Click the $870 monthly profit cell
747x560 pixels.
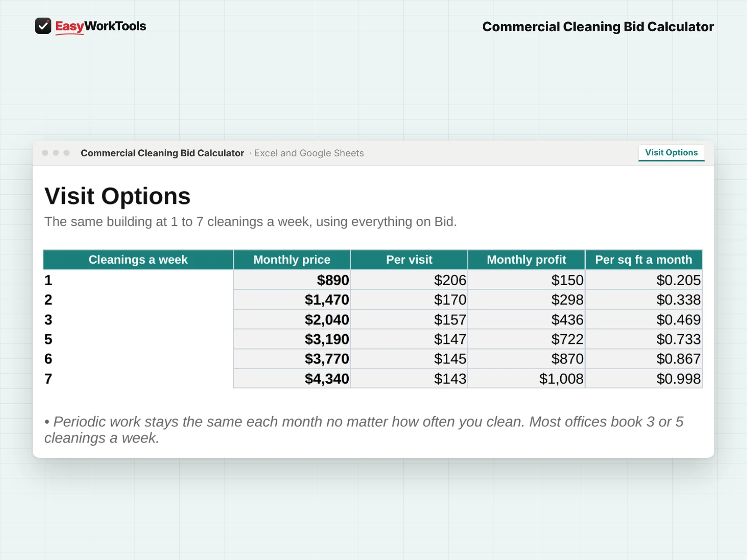point(526,359)
